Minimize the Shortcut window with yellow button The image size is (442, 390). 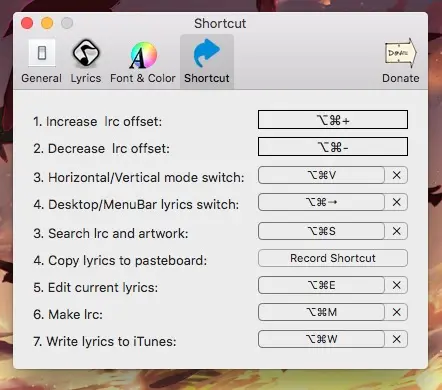click(x=47, y=23)
